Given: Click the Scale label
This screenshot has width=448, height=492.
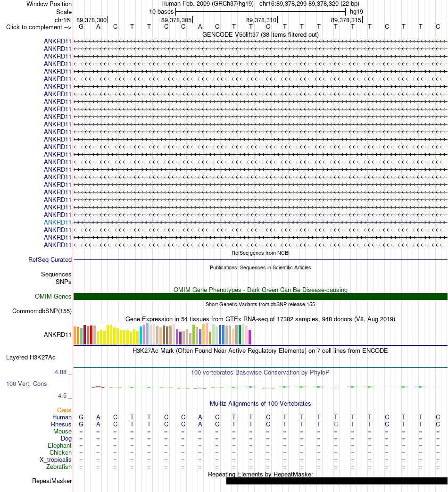Looking at the screenshot, I should coord(64,12).
